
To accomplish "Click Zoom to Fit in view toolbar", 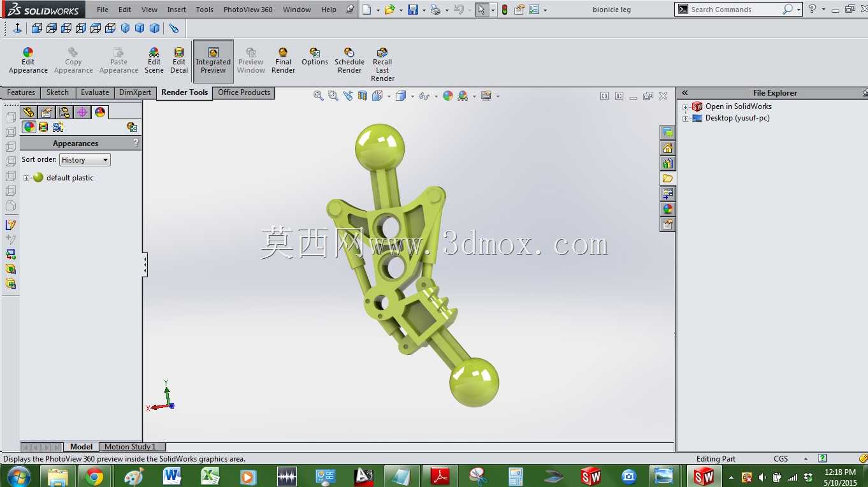I will point(319,96).
